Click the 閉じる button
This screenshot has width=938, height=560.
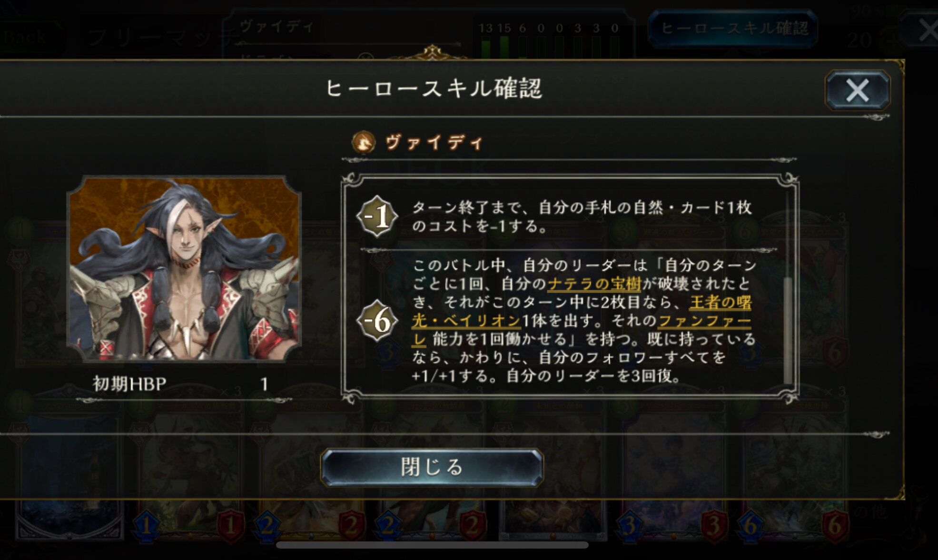[x=432, y=467]
